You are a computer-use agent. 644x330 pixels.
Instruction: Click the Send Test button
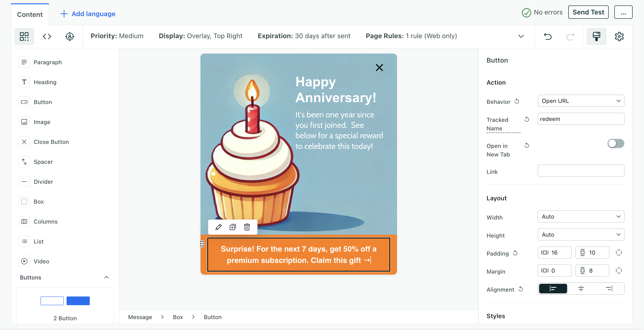tap(588, 12)
